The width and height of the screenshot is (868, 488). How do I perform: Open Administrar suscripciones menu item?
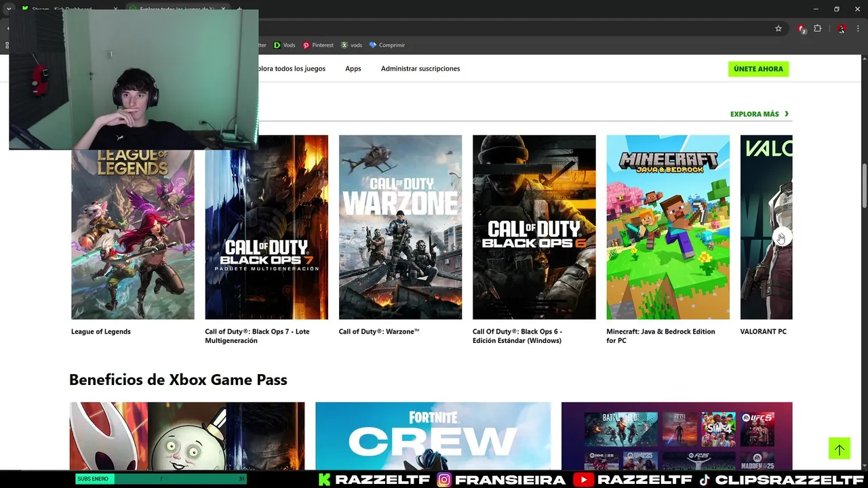tap(420, 68)
